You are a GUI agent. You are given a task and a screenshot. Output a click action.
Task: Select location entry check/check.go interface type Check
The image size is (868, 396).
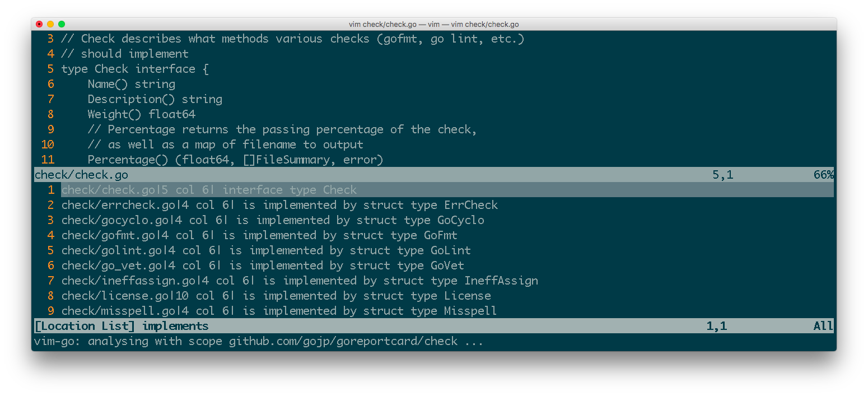pos(209,190)
